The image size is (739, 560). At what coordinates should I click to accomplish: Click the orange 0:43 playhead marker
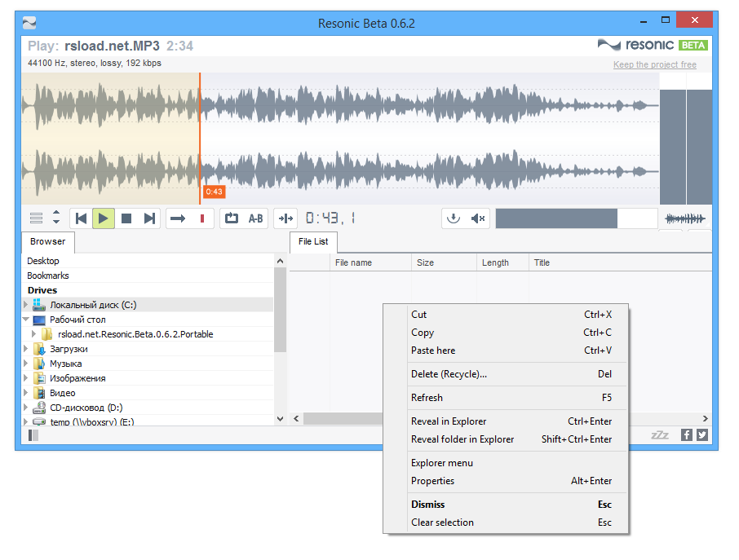214,192
